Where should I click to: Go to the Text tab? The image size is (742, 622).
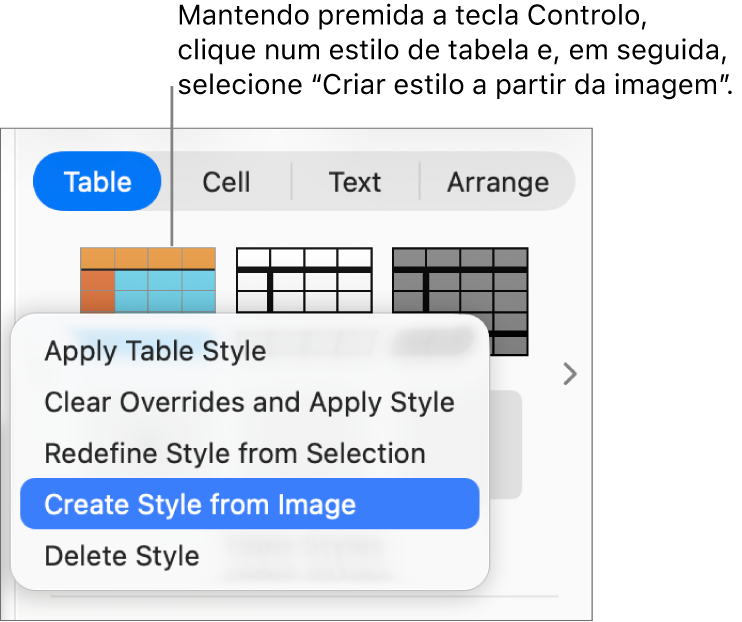(354, 182)
